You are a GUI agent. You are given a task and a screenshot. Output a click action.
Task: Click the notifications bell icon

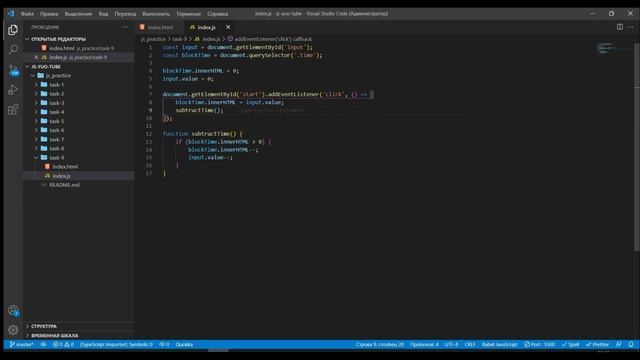[631, 344]
